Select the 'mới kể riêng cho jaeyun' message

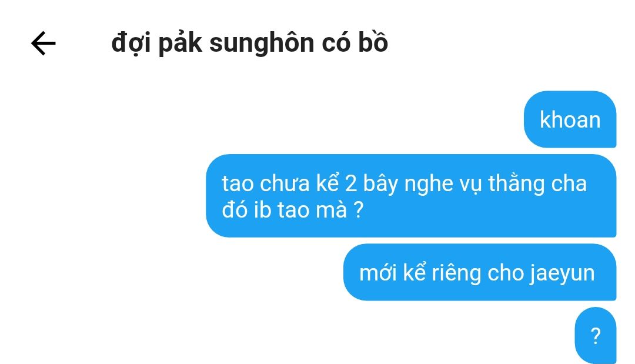tap(480, 272)
